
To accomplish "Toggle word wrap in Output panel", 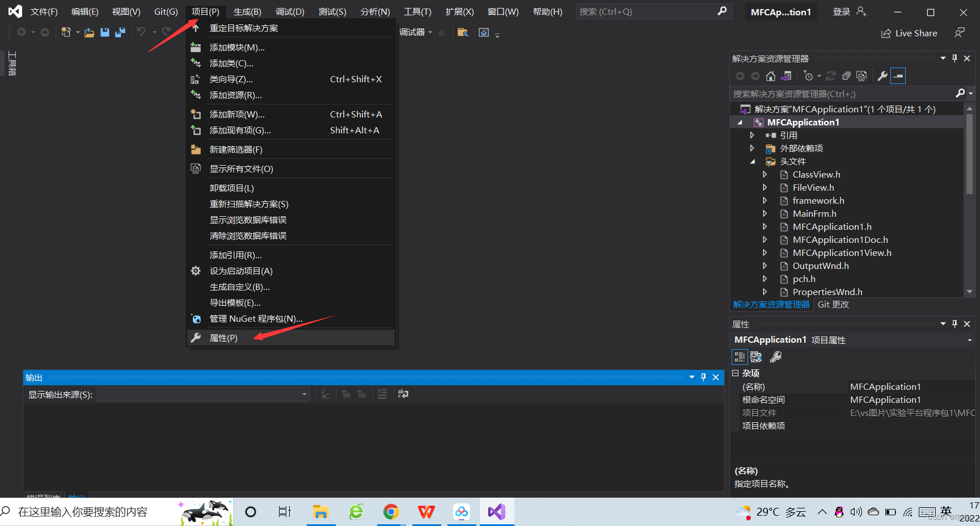I will [x=403, y=394].
